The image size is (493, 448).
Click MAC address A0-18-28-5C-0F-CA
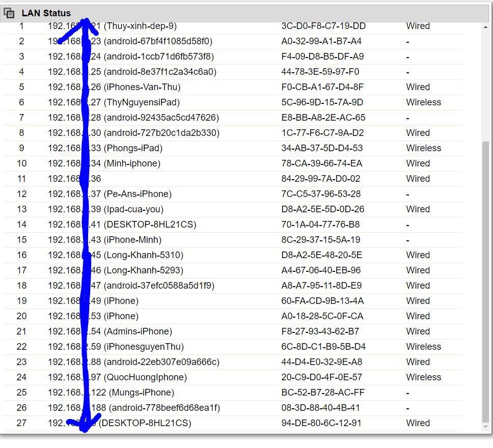pos(322,316)
